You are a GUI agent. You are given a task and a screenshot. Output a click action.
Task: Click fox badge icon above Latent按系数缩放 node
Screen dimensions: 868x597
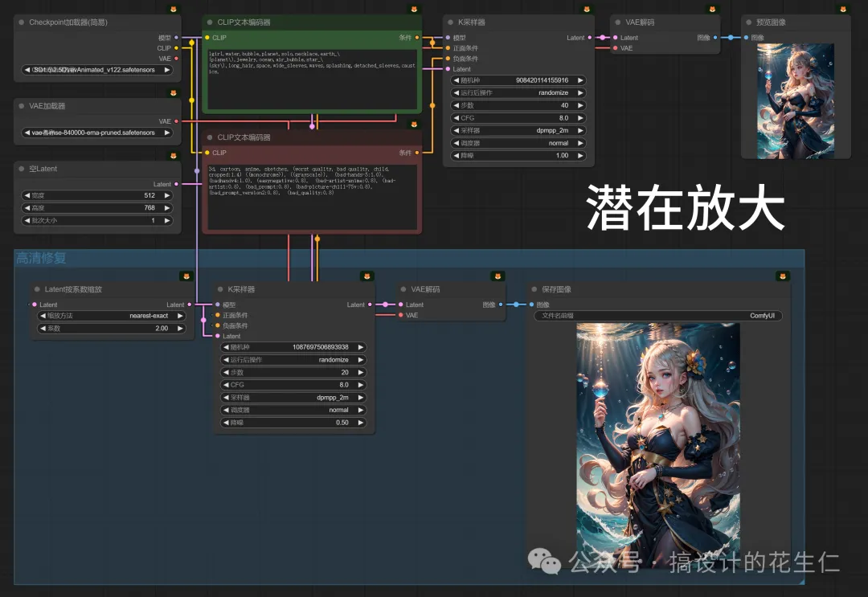[x=186, y=276]
